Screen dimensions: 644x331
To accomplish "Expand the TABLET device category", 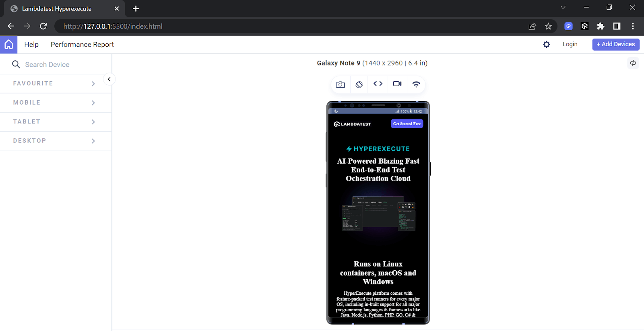I will (x=56, y=121).
